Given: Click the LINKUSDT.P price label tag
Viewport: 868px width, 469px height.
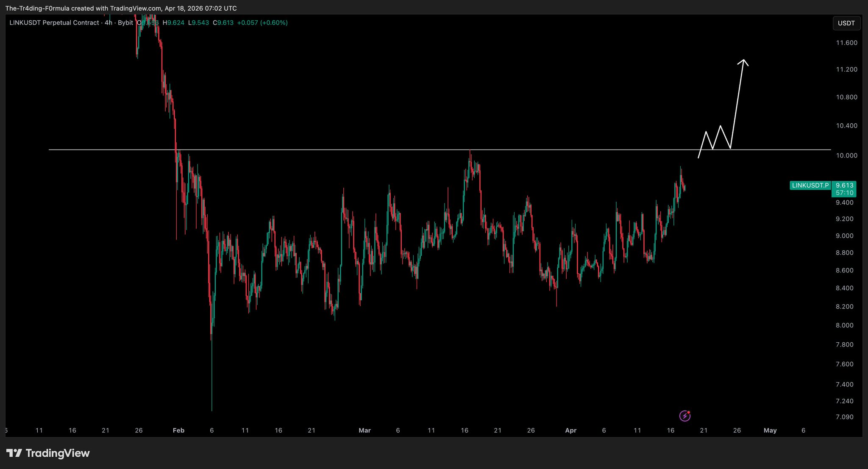Looking at the screenshot, I should pyautogui.click(x=810, y=186).
